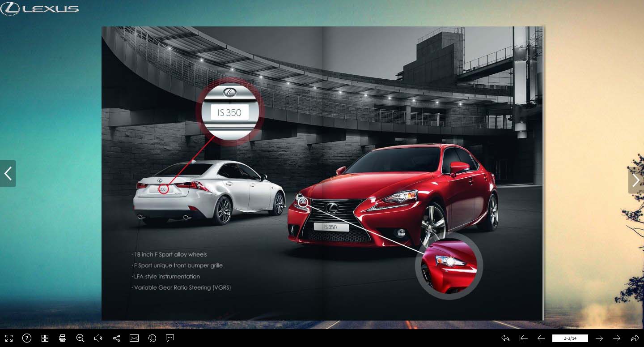The width and height of the screenshot is (644, 347).
Task: Go to next page in bottom toolbar
Action: pos(599,338)
